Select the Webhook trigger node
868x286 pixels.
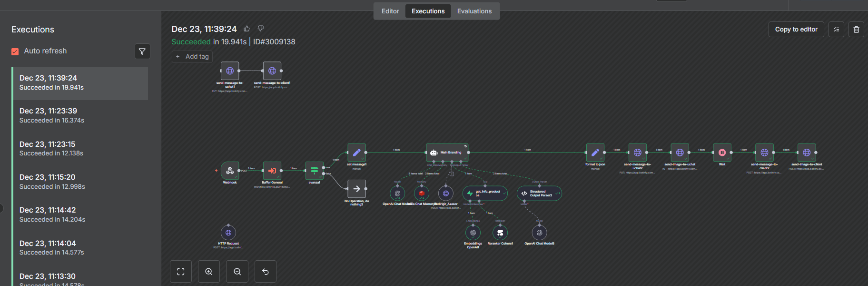point(230,171)
